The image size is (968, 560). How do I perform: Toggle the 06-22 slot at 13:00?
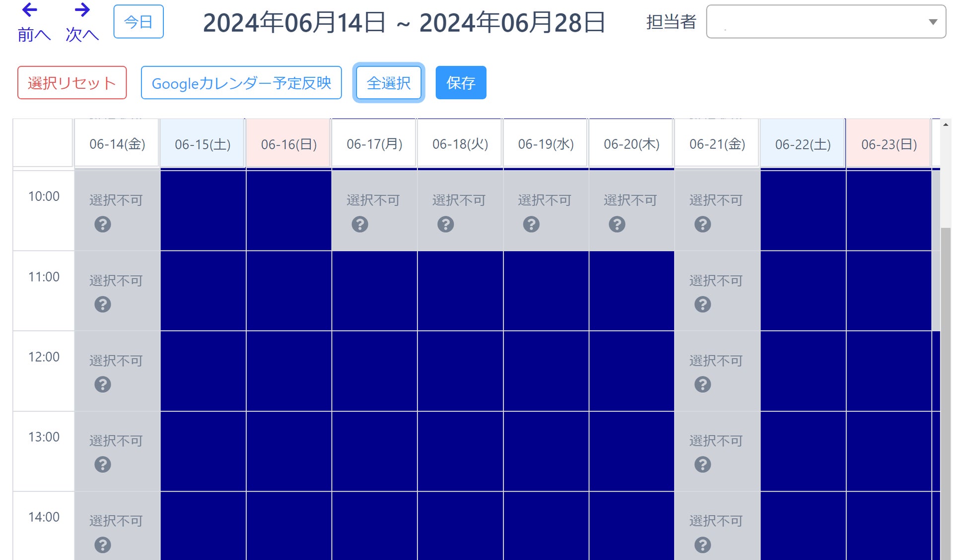pyautogui.click(x=803, y=451)
